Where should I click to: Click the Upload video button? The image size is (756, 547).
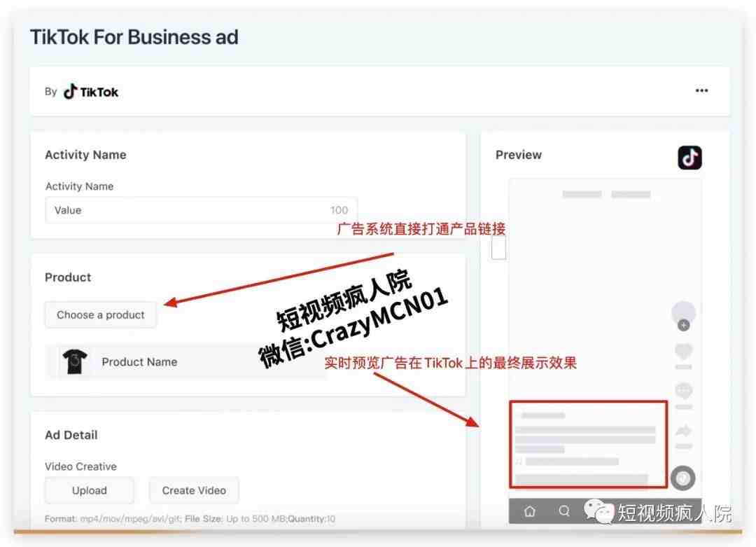[x=89, y=490]
